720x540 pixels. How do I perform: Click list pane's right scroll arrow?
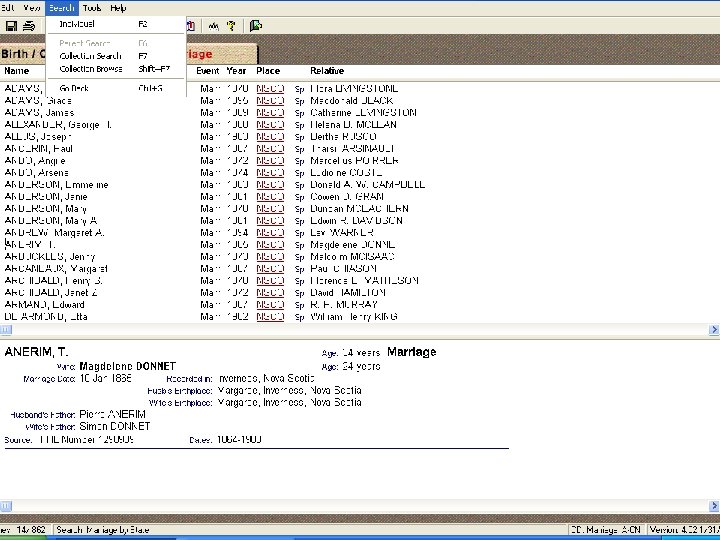(714, 329)
